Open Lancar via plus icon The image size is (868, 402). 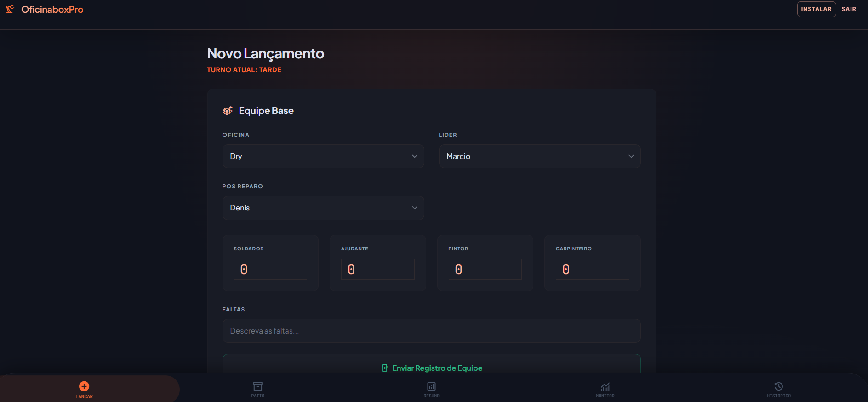pos(84,386)
